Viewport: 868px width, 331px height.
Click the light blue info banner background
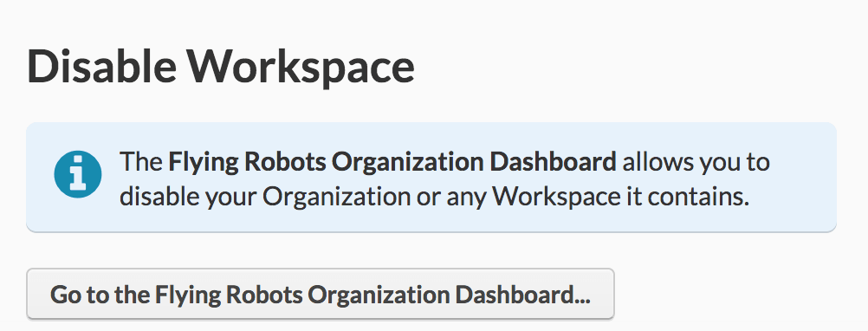point(431,177)
